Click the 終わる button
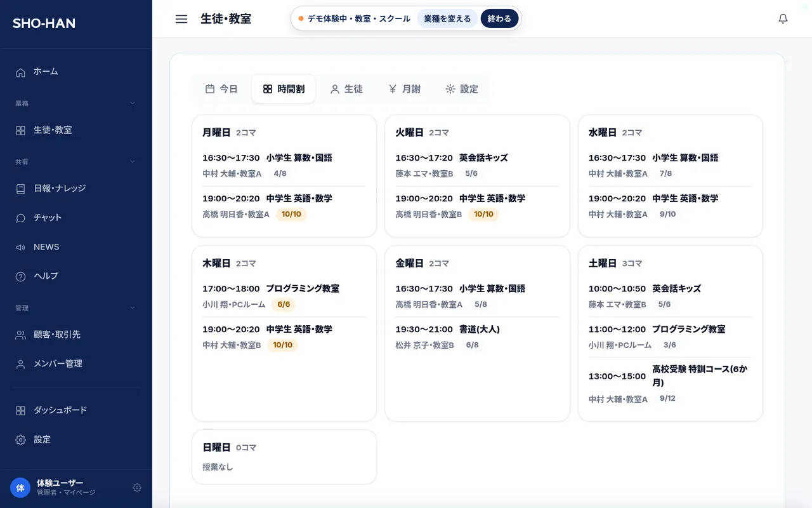 [499, 18]
